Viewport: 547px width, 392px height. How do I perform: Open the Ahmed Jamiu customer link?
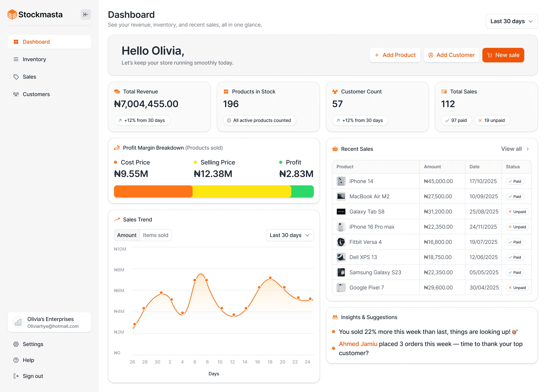coord(358,344)
